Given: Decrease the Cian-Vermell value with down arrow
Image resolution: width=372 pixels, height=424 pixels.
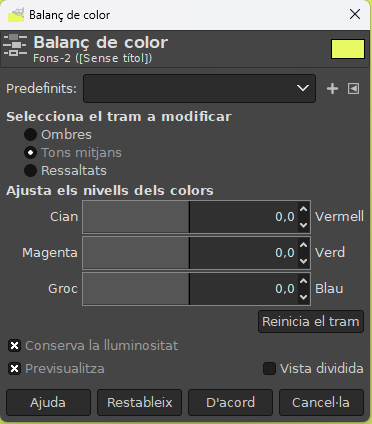Looking at the screenshot, I should point(303,225).
